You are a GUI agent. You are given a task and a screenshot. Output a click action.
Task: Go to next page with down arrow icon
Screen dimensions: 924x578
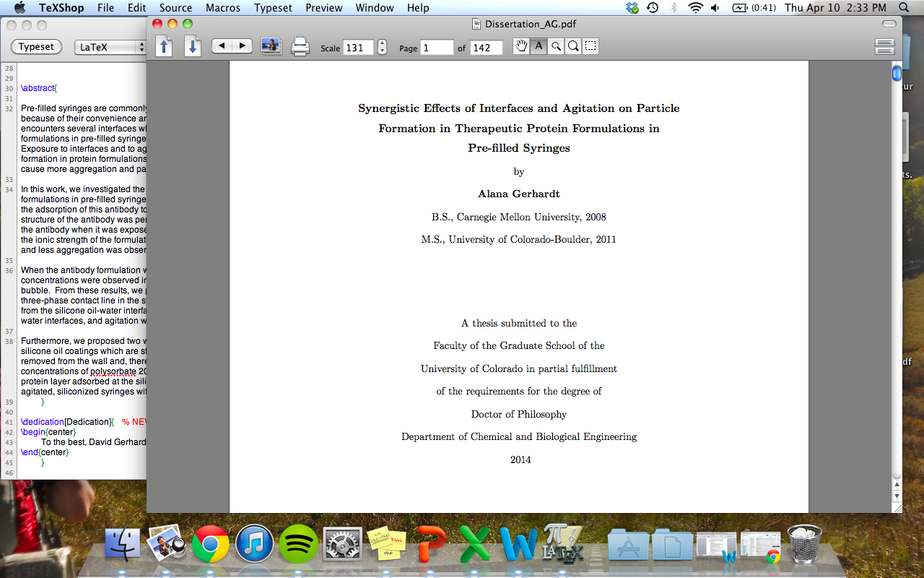click(193, 47)
